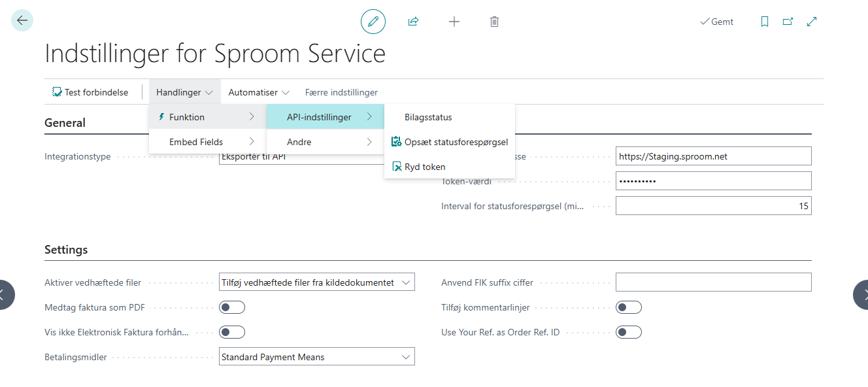
Task: Click the Betalingsmidler label
Action: [x=76, y=357]
